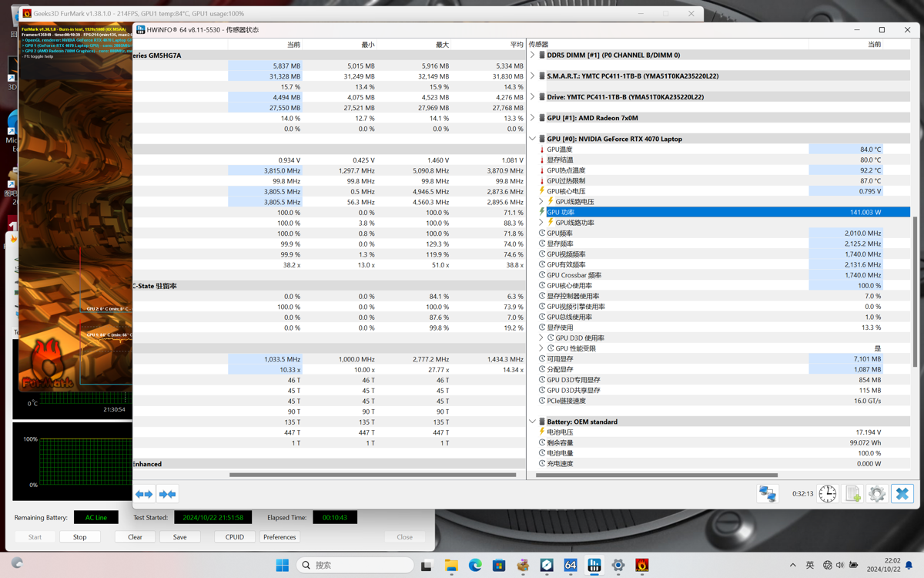
Task: Click the taskbar search box 搜索
Action: click(355, 565)
